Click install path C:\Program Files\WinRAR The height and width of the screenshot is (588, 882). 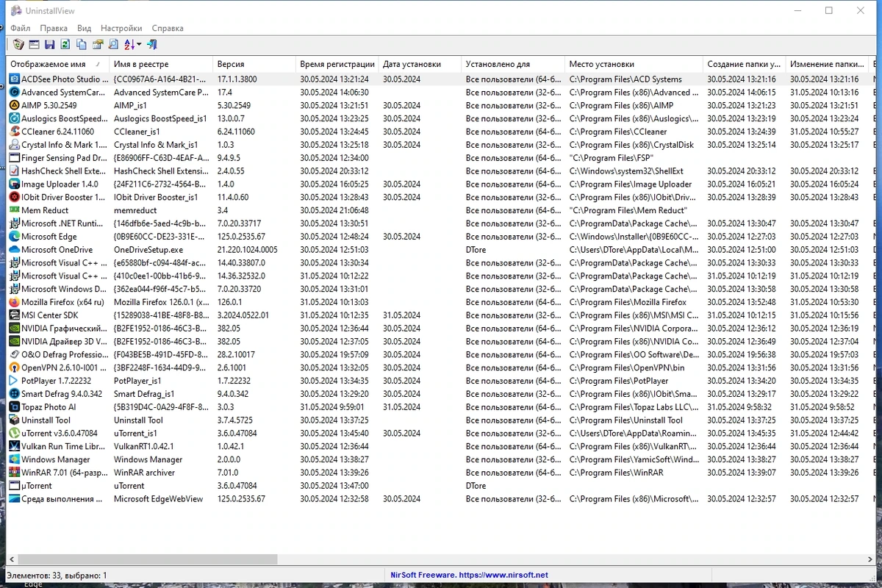click(x=616, y=473)
